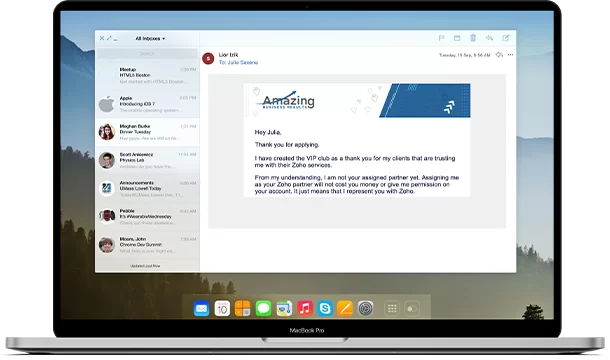The height and width of the screenshot is (360, 610).
Task: Toggle the switch icon in the dock
Action: point(412,309)
